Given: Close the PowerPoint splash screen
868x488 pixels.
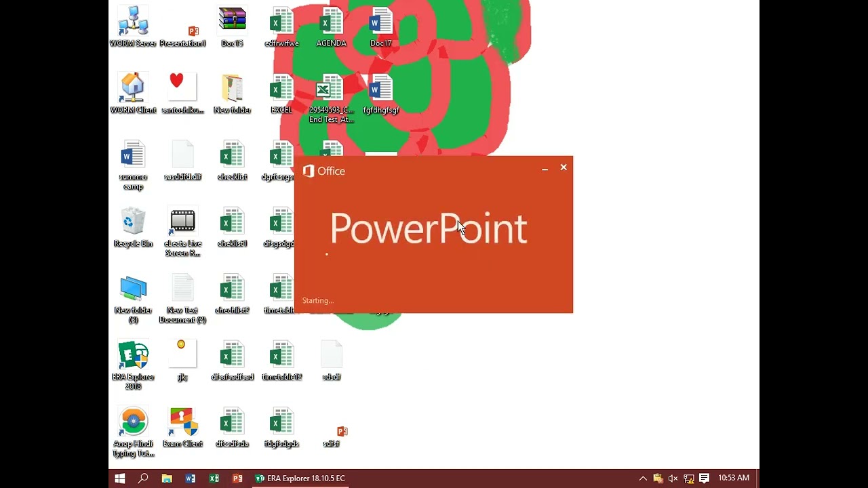Looking at the screenshot, I should [x=564, y=167].
